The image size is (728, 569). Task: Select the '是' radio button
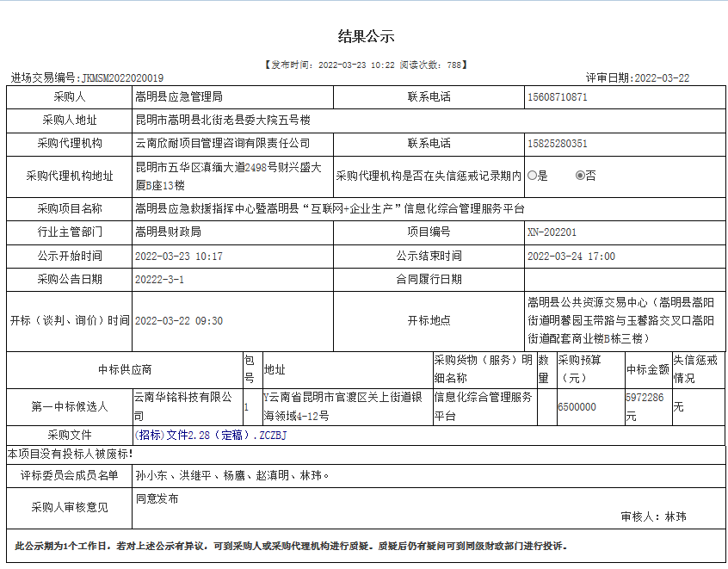(531, 176)
